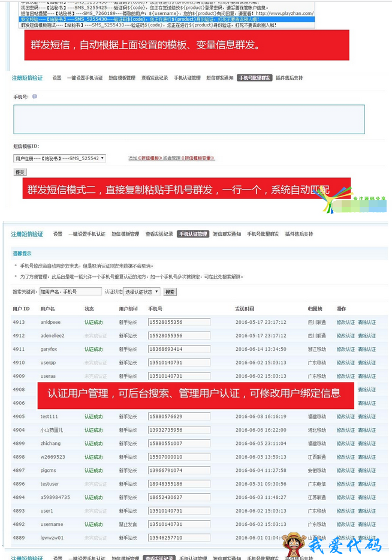Image resolution: width=392 pixels, height=560 pixels.
Task: Click 修改认证 for user zhichang
Action: (346, 444)
